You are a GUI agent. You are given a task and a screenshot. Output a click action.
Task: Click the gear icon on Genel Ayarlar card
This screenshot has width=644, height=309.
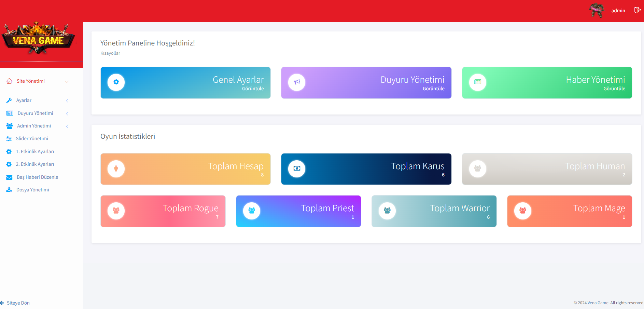(x=116, y=82)
